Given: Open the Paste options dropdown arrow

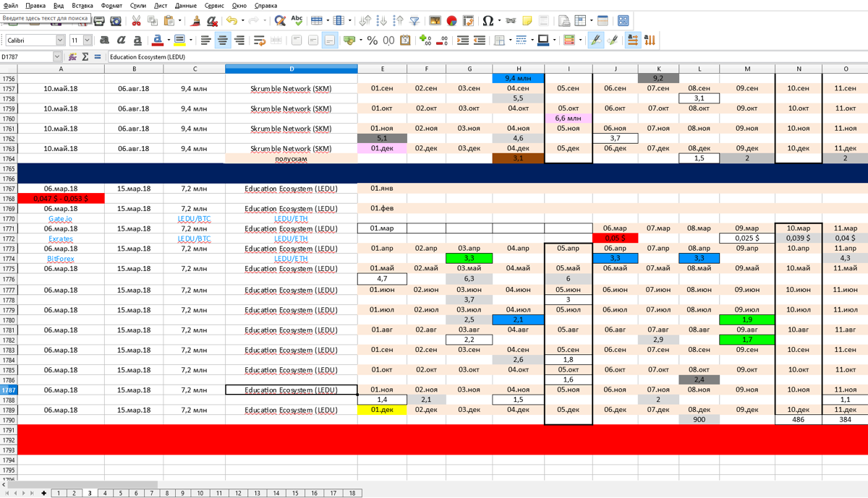Looking at the screenshot, I should 179,21.
